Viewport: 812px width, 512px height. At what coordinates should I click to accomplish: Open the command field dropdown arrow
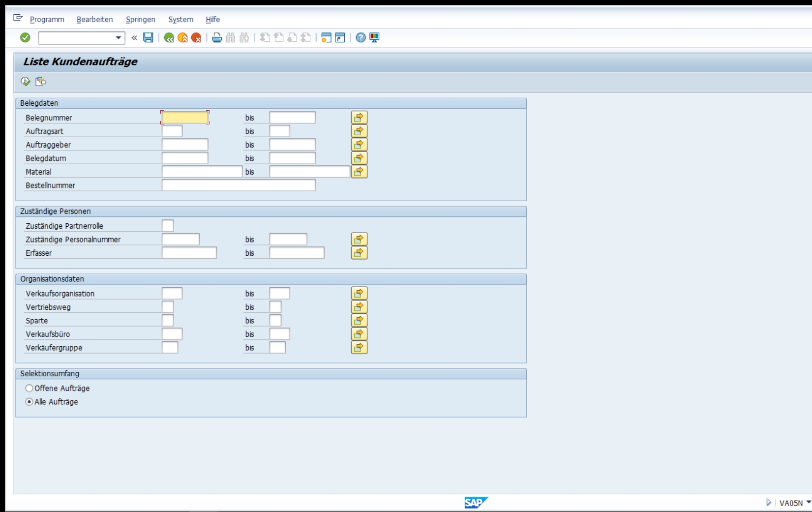coord(118,37)
